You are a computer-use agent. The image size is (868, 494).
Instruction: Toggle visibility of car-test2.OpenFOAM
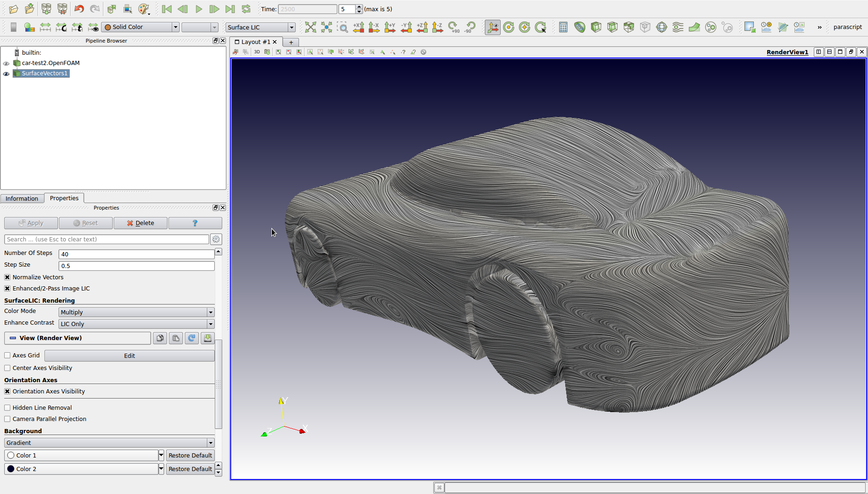(6, 63)
